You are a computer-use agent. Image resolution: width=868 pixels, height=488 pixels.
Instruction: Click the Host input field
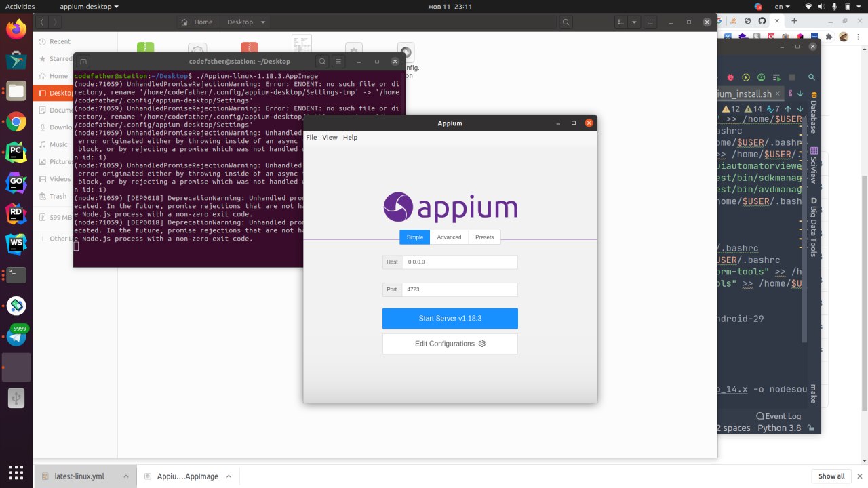(460, 262)
